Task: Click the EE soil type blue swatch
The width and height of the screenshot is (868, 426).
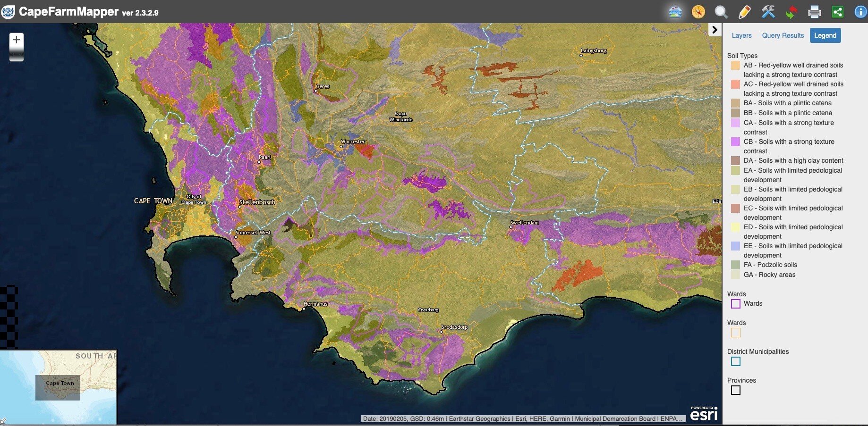Action: pyautogui.click(x=735, y=246)
